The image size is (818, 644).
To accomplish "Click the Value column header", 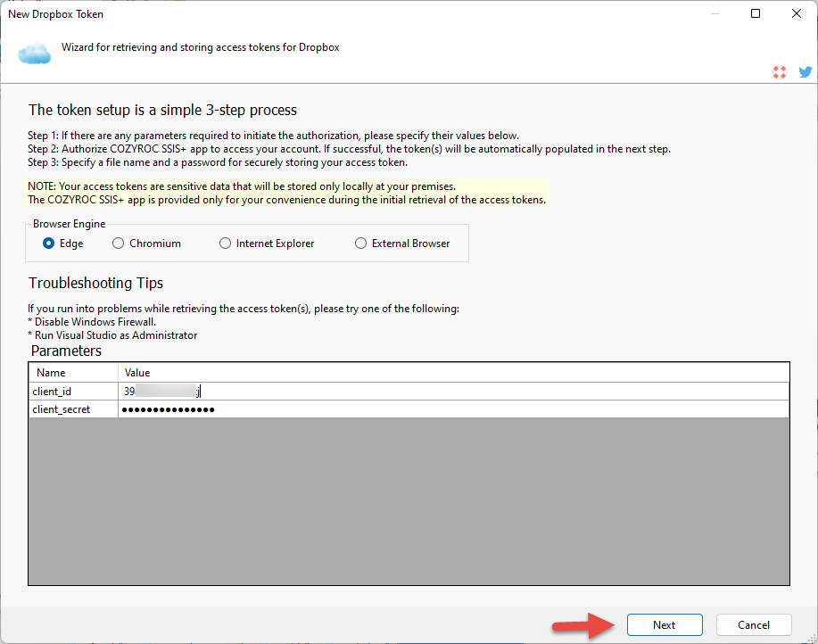I will [453, 373].
